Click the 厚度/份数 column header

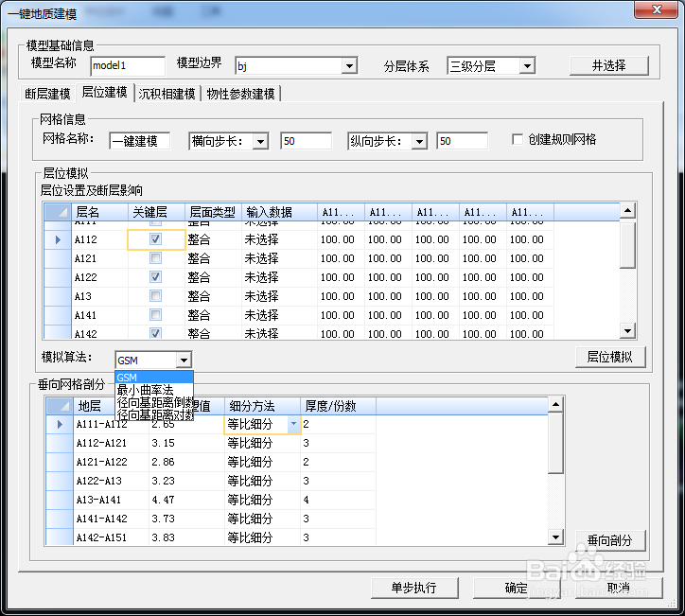(338, 406)
